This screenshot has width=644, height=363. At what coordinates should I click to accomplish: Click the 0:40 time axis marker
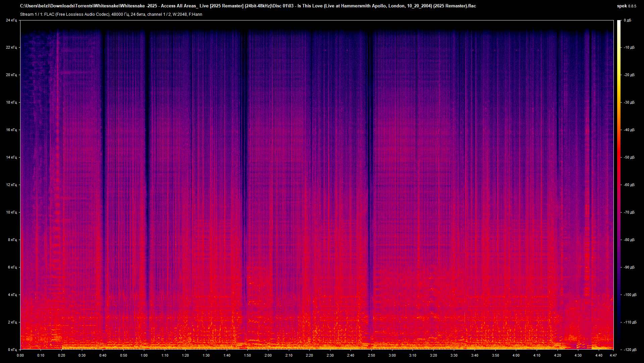click(x=103, y=355)
